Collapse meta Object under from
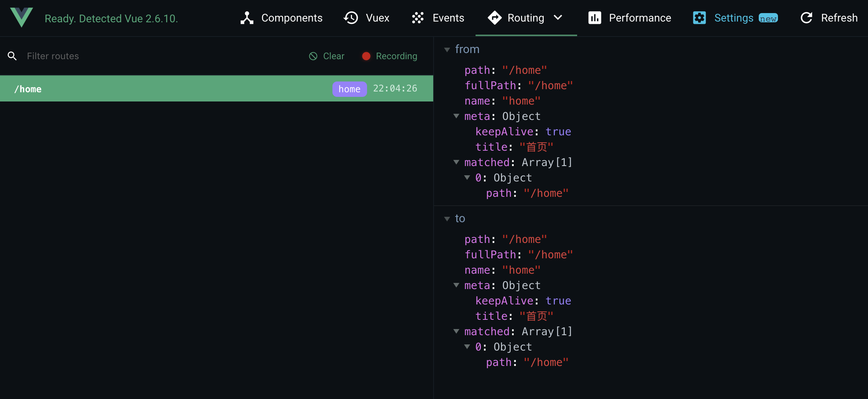Screen dimensions: 868x399 coord(456,116)
